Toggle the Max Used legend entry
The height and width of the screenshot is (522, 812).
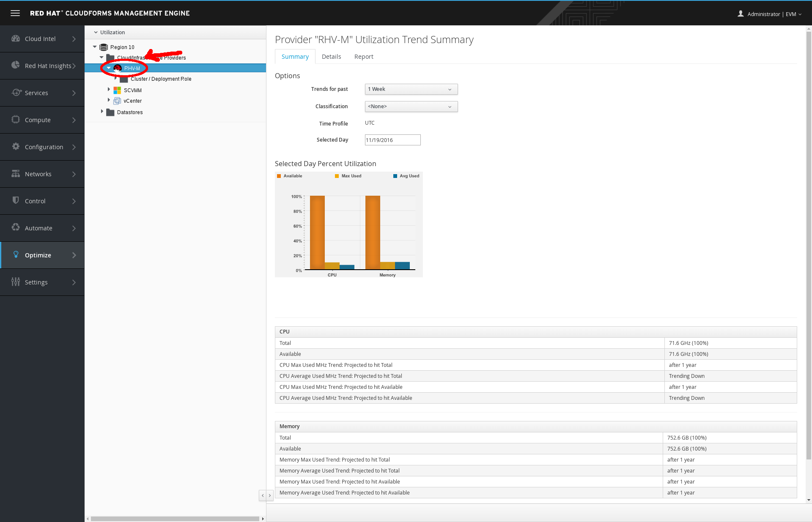point(348,176)
